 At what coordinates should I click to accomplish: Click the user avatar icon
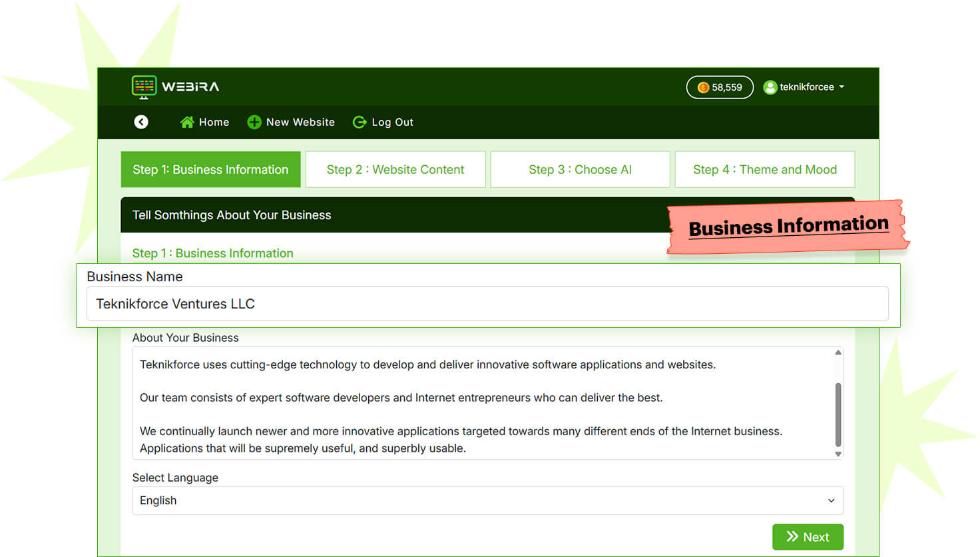click(770, 87)
